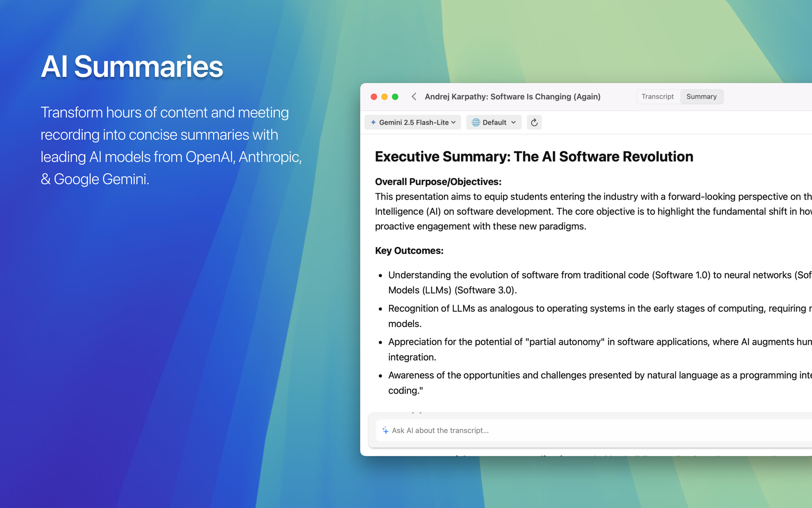Click the 'Transform hours of content' description text

click(171, 145)
